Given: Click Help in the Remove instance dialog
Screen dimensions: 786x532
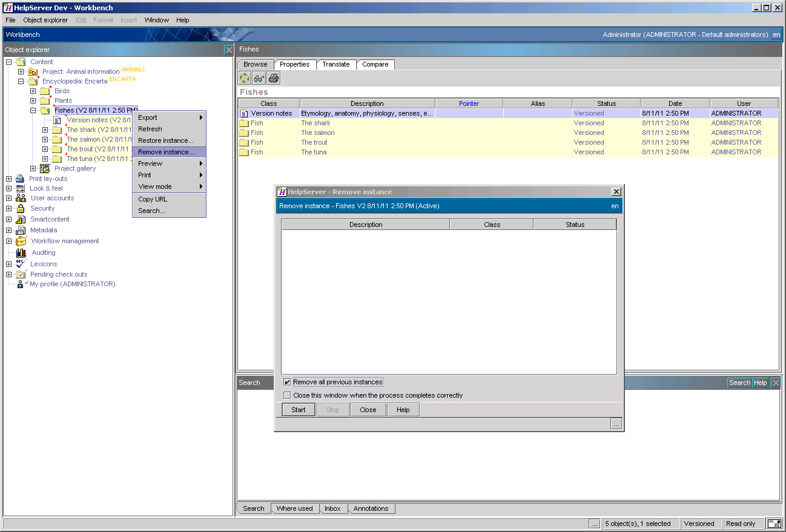Looking at the screenshot, I should click(x=403, y=409).
